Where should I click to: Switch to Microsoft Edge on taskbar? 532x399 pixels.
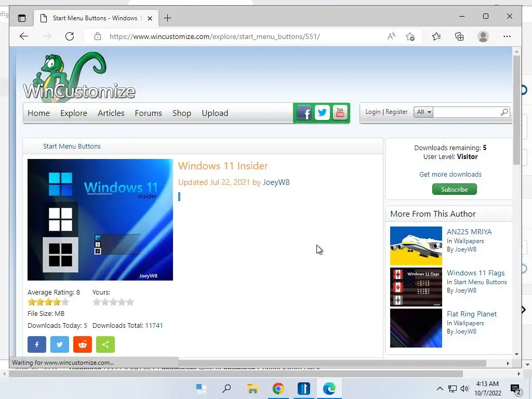click(x=329, y=389)
